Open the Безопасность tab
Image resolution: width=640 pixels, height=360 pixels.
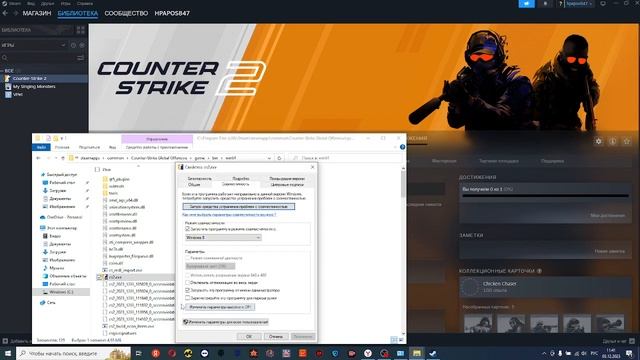point(200,178)
